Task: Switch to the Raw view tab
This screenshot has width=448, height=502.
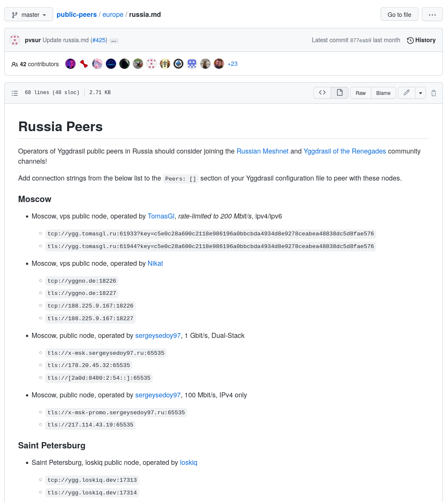Action: coord(360,93)
